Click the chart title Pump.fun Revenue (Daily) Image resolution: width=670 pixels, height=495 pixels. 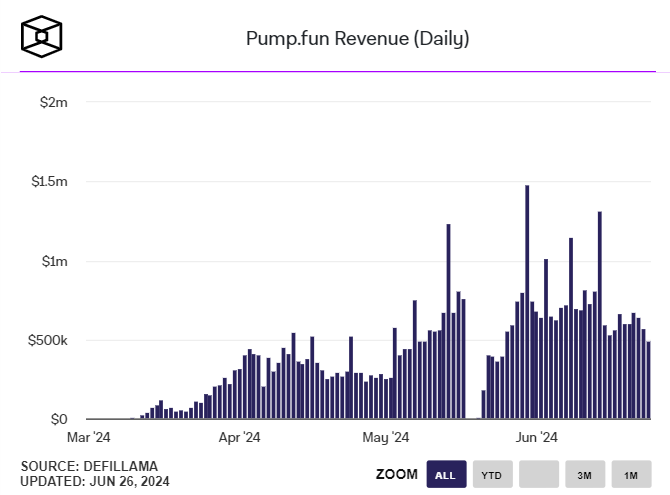(358, 38)
